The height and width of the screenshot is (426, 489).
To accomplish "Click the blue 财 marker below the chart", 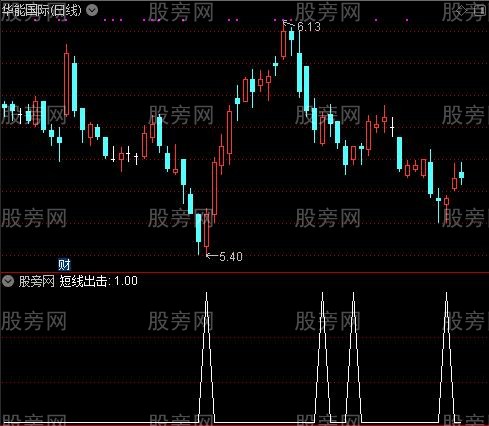I will [x=64, y=265].
